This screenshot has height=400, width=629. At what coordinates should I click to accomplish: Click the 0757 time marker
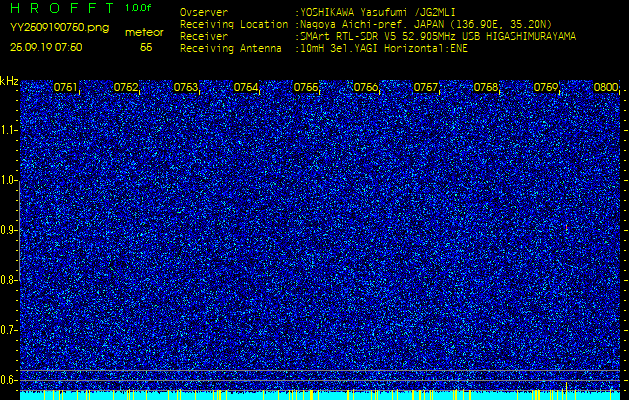(426, 87)
